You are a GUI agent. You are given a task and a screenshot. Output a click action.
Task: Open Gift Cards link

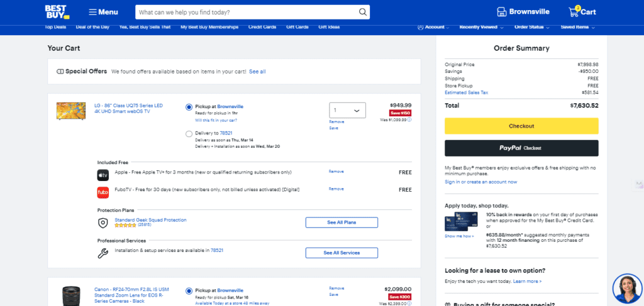click(297, 27)
